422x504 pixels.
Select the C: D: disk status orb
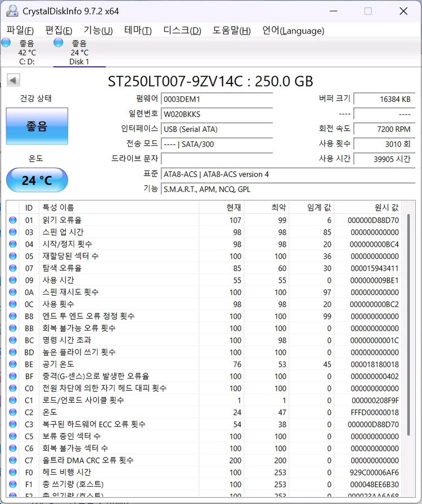[6, 42]
